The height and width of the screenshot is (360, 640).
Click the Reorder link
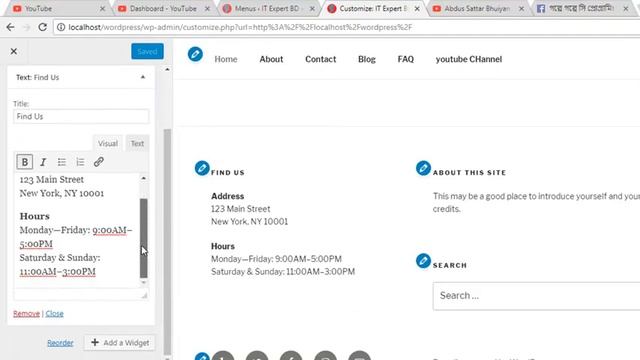[x=60, y=343]
